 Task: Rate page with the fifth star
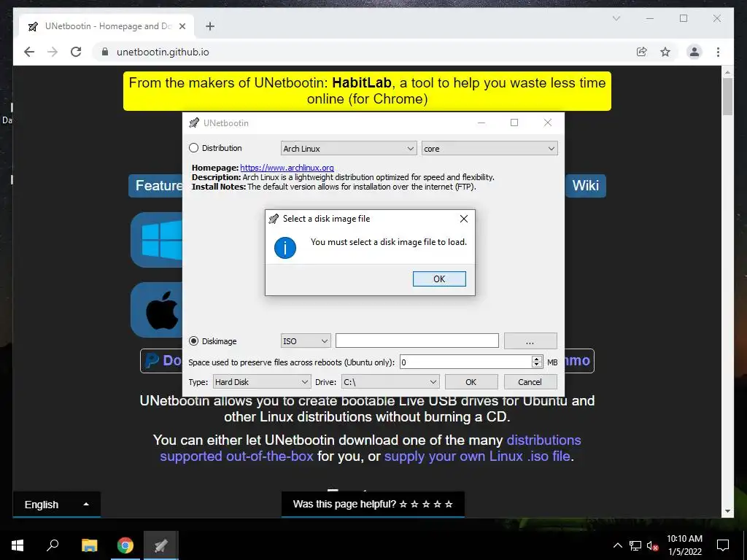[449, 505]
